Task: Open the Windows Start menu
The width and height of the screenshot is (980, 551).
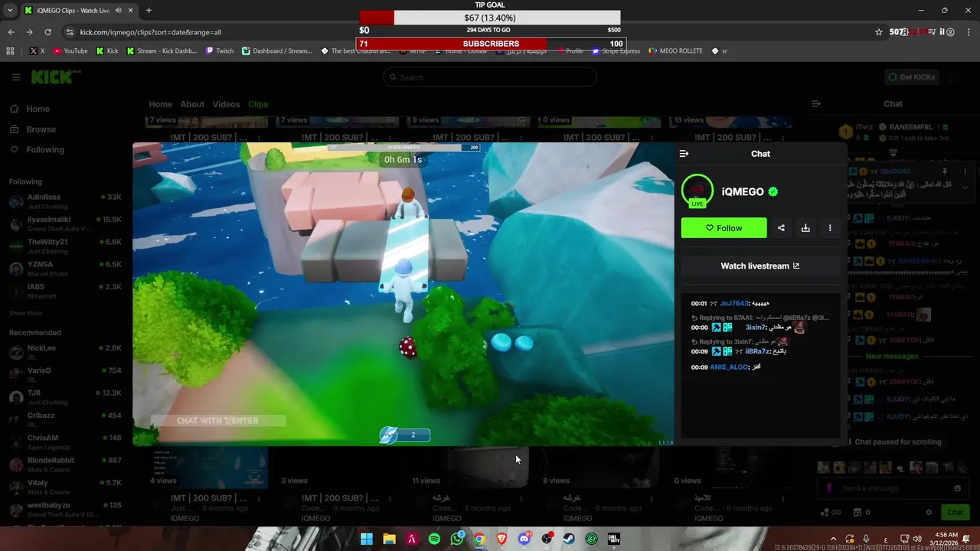Action: 367,539
